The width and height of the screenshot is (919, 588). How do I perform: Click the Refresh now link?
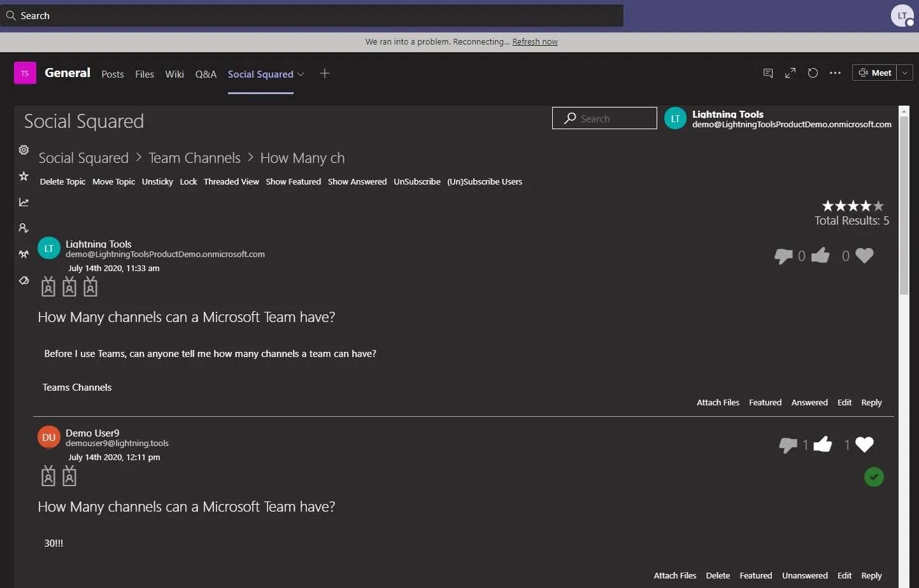[534, 41]
